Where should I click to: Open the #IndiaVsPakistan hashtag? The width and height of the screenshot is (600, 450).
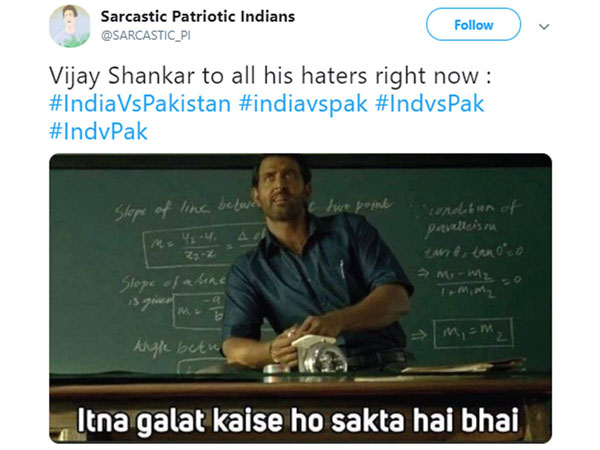click(x=140, y=104)
